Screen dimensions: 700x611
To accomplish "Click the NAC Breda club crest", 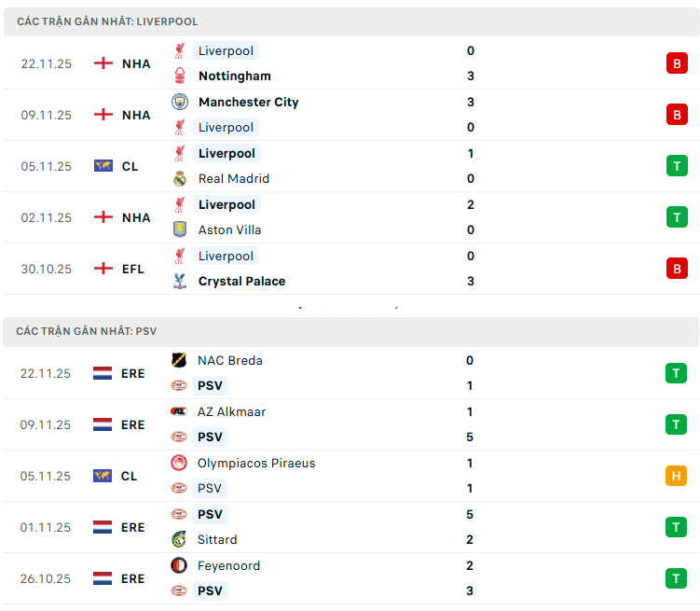I will (179, 361).
